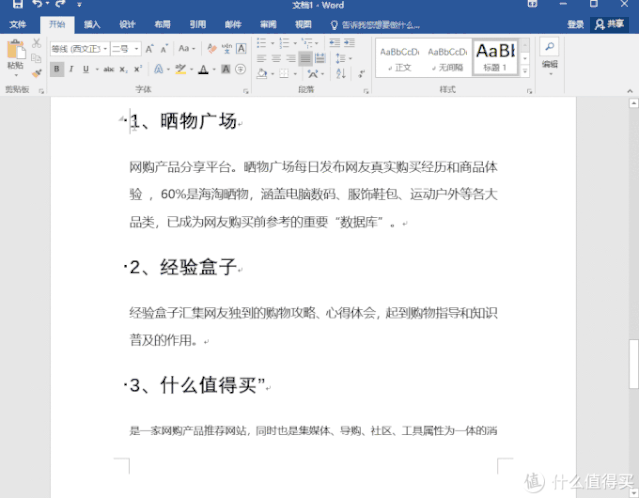Switch to the 布局 Layout tab
This screenshot has width=639, height=498.
pos(162,24)
